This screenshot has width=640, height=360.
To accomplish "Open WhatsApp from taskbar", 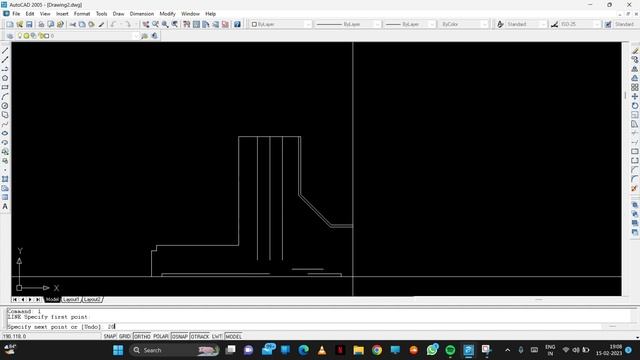I will [432, 350].
